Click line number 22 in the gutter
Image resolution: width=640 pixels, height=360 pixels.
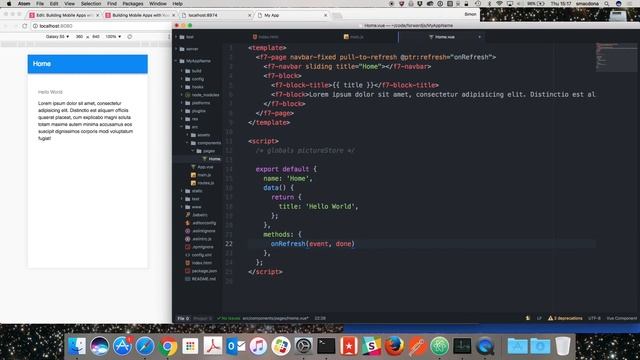tap(229, 244)
